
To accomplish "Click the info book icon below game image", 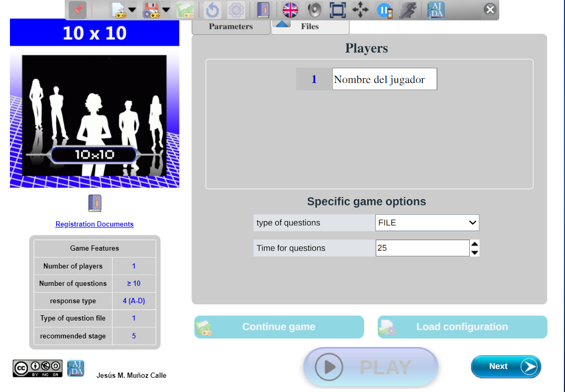I will point(95,203).
